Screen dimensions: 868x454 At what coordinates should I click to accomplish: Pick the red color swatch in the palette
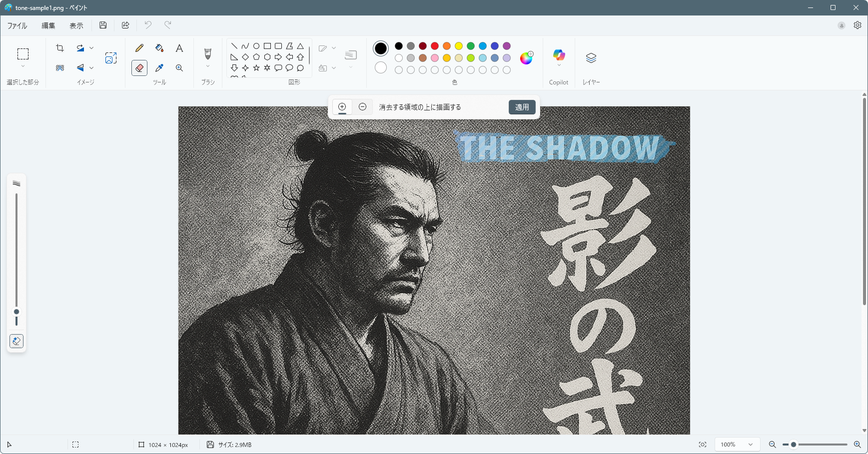[435, 46]
